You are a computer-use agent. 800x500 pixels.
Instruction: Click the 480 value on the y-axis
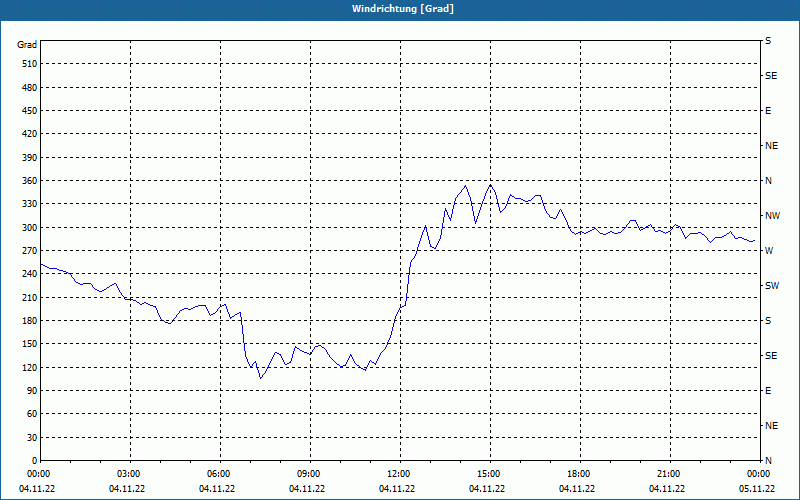[29, 87]
